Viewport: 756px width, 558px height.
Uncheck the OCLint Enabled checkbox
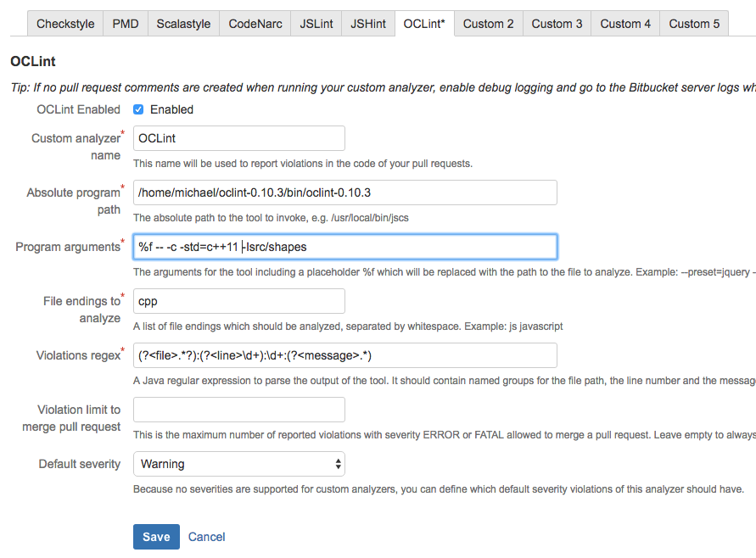click(x=138, y=109)
